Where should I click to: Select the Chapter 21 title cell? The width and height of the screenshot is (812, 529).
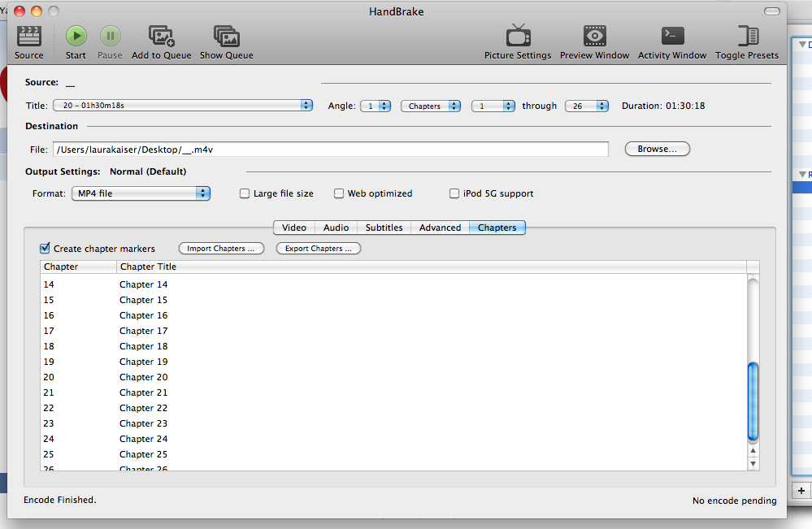[x=143, y=392]
